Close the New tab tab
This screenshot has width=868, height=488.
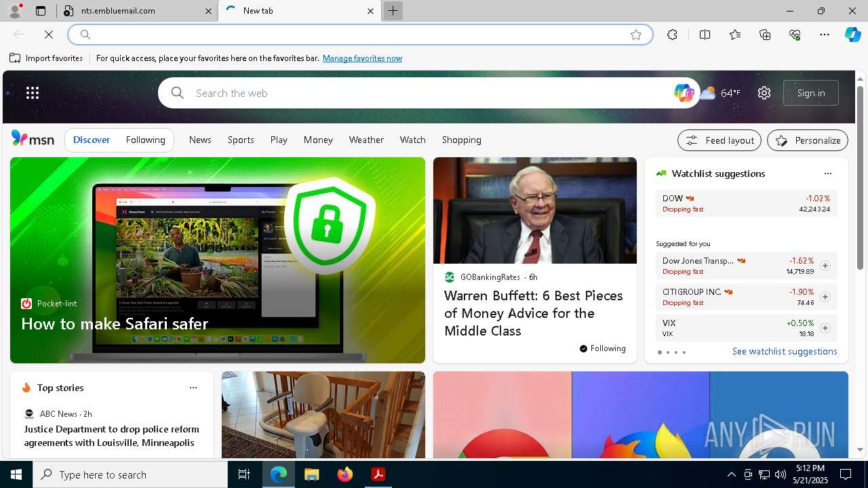coord(370,11)
